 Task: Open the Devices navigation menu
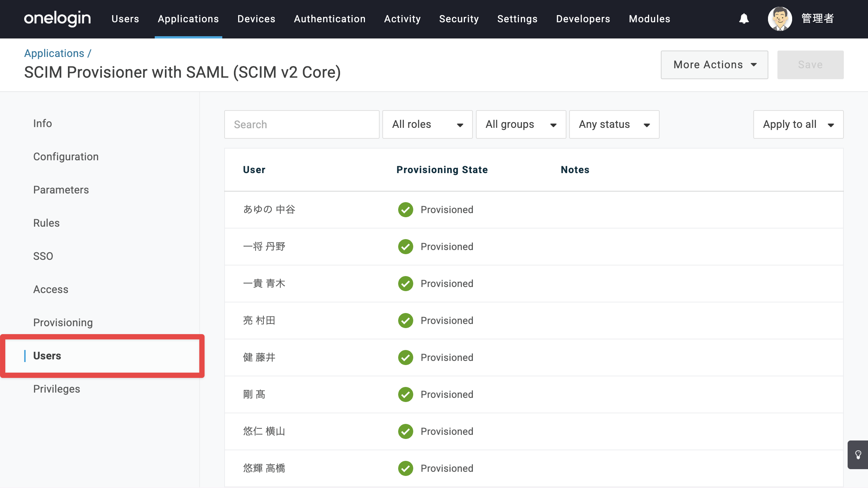pos(256,19)
